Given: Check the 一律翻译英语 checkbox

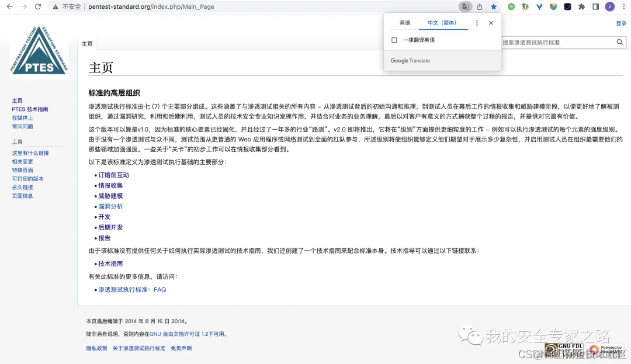Looking at the screenshot, I should [x=394, y=40].
